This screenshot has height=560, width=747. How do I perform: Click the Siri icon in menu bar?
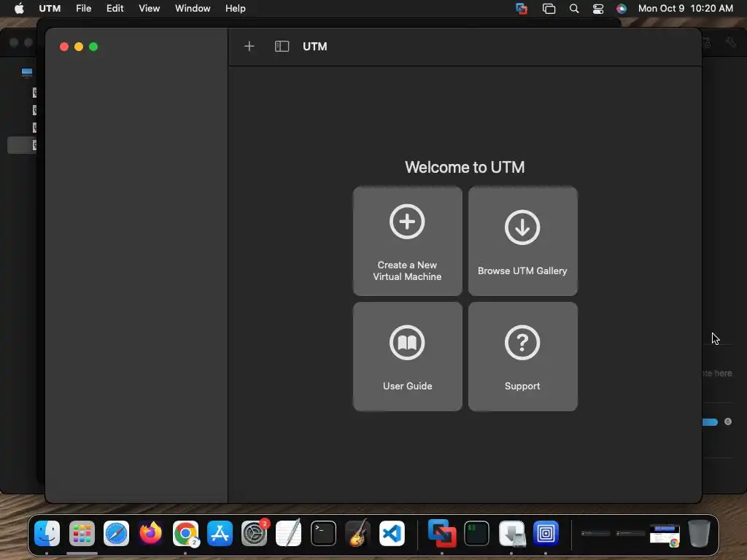tap(622, 9)
